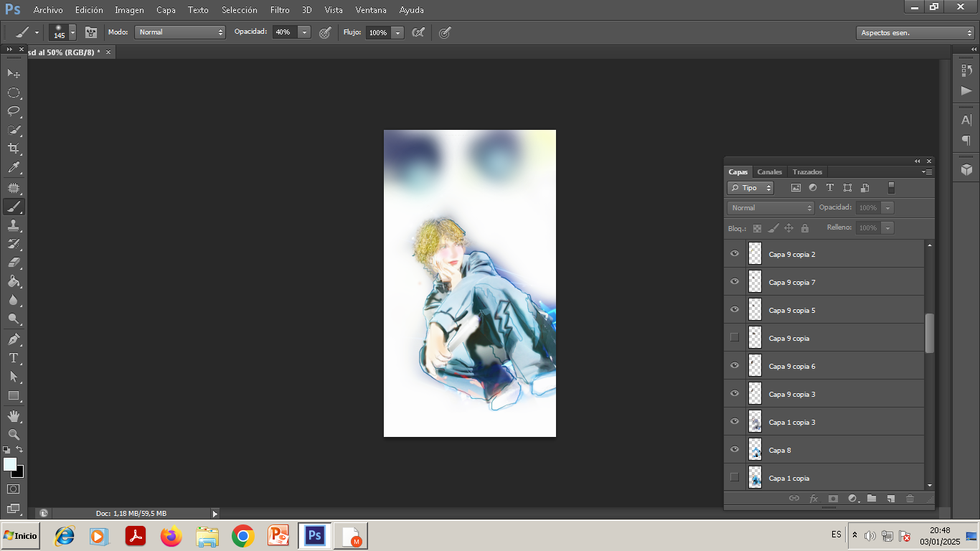980x551 pixels.
Task: Switch to the Canales tab
Action: tap(770, 172)
